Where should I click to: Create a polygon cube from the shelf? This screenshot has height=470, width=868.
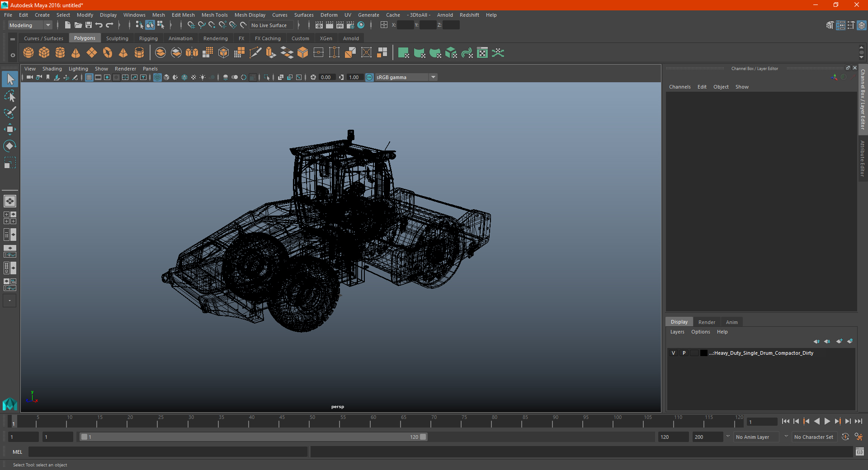point(44,53)
